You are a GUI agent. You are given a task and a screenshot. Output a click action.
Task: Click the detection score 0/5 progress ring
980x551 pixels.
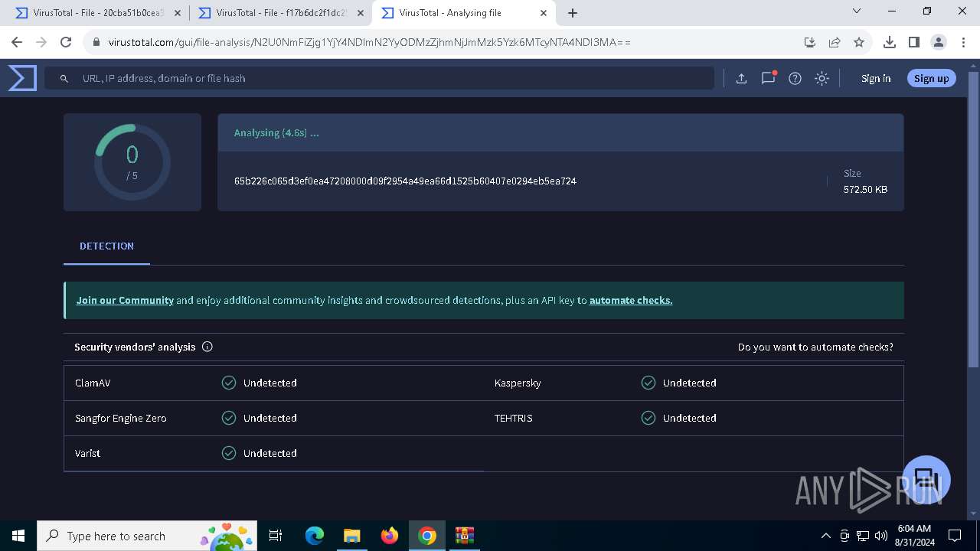(132, 162)
